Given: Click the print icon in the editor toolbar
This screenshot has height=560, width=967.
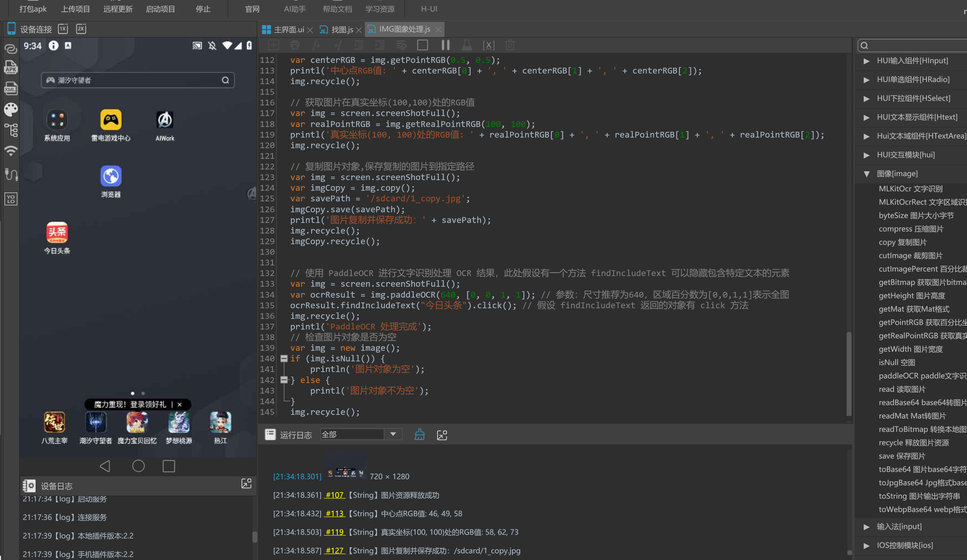Looking at the screenshot, I should (x=295, y=45).
